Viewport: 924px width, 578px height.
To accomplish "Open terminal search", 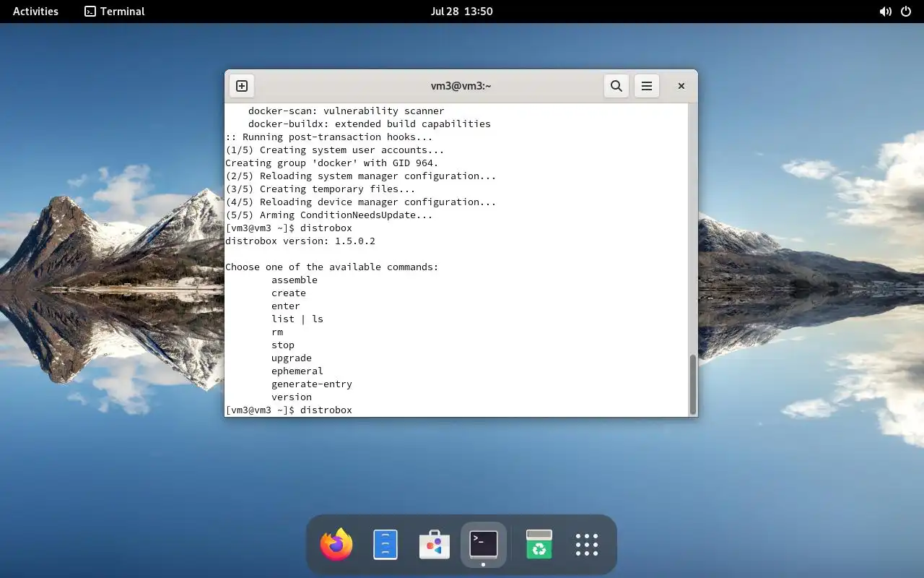I will (x=616, y=86).
